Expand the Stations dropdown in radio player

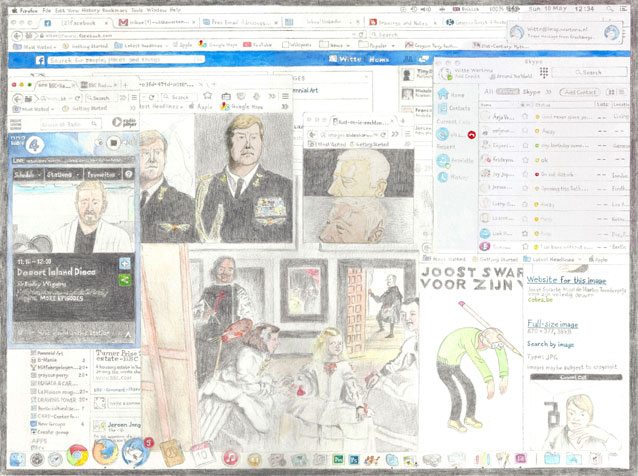62,175
